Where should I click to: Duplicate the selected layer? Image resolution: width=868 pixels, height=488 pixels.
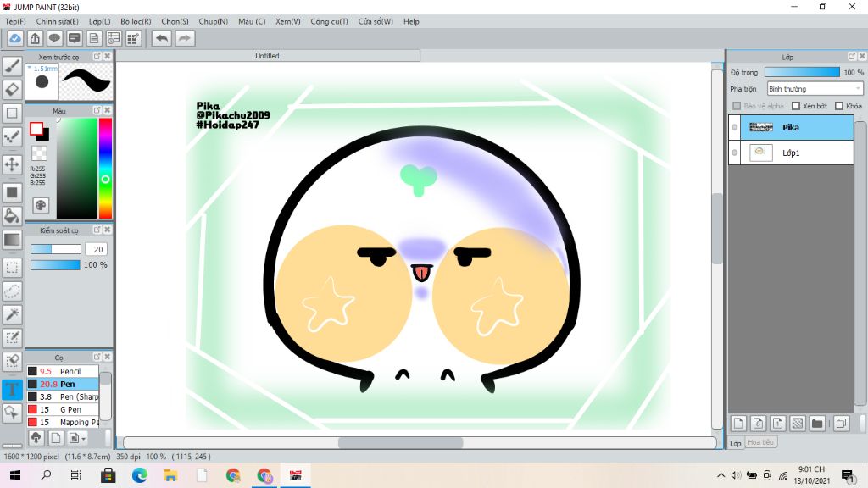coord(841,424)
